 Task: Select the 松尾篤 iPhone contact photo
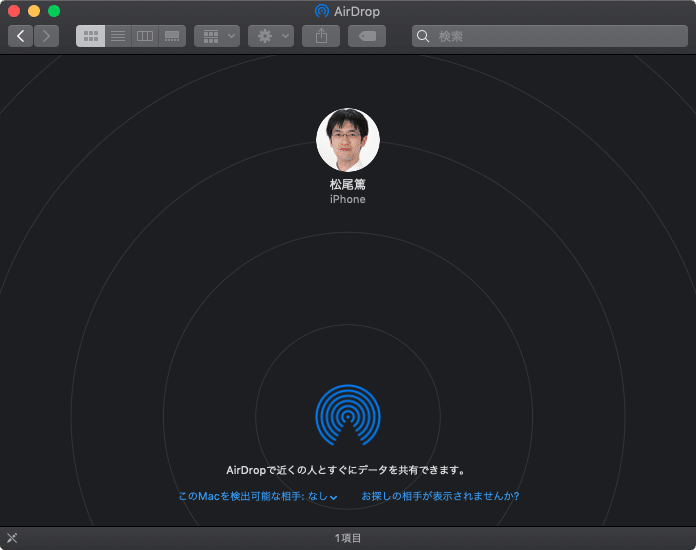point(348,140)
